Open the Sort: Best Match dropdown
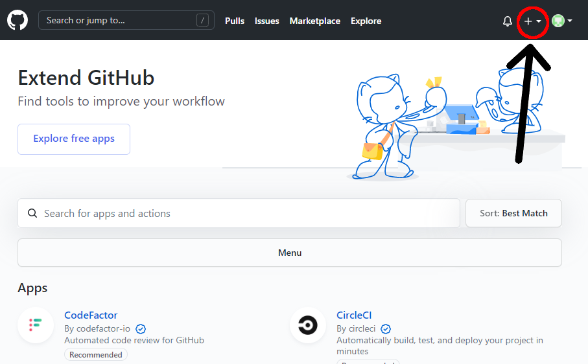 point(513,213)
